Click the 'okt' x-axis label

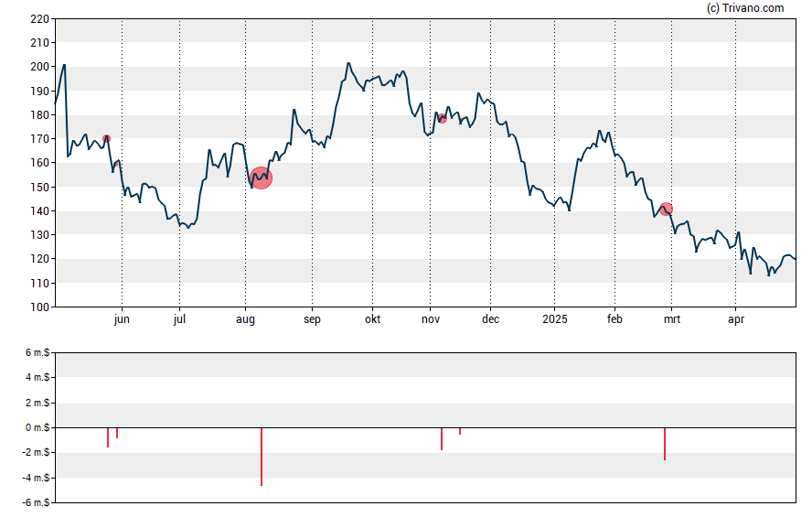(x=372, y=319)
